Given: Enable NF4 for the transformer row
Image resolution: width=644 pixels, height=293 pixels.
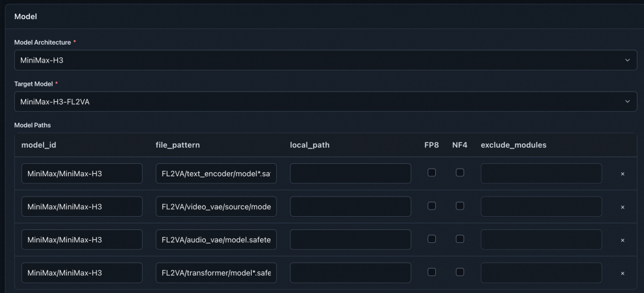Looking at the screenshot, I should (460, 272).
